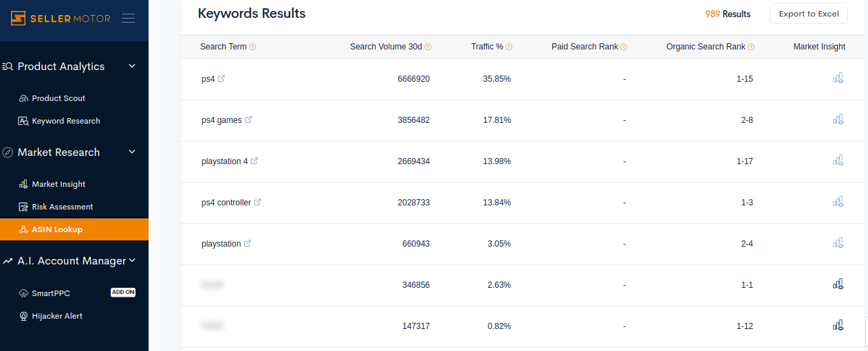Click the Keywords Results heading
868x351 pixels.
point(252,13)
